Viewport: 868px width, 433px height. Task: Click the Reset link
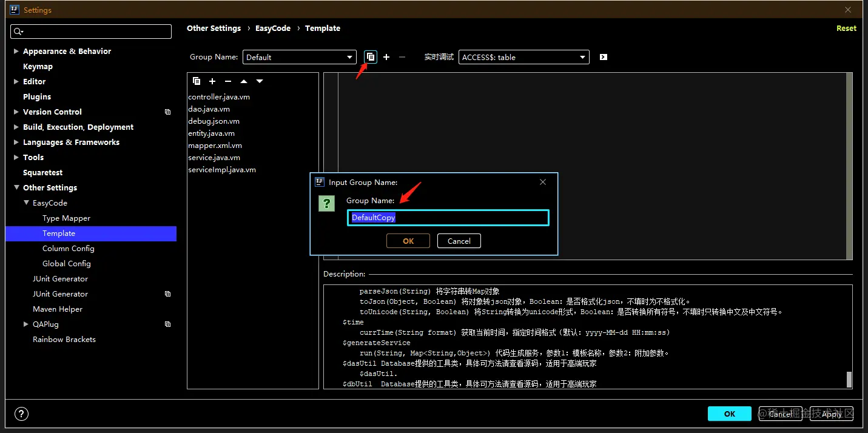point(846,28)
